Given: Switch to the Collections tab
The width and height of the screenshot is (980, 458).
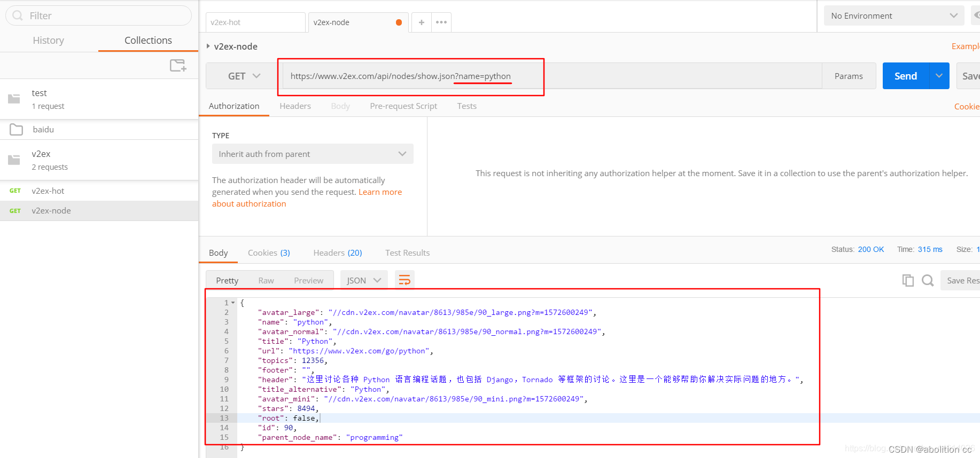Looking at the screenshot, I should pyautogui.click(x=148, y=40).
